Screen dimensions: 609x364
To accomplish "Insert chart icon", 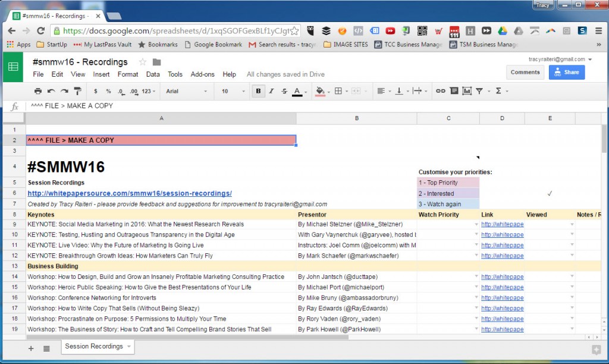I will coord(466,91).
